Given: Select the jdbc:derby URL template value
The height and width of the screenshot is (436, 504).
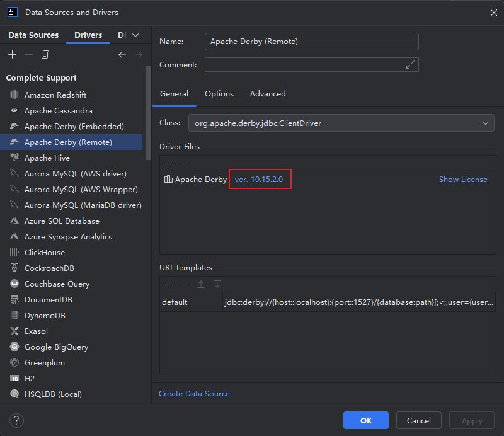Looking at the screenshot, I should [359, 302].
